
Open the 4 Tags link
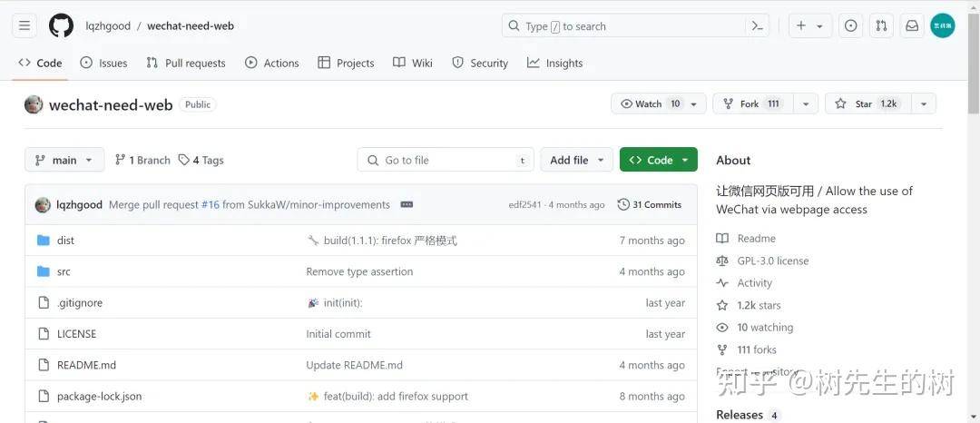[x=201, y=160]
